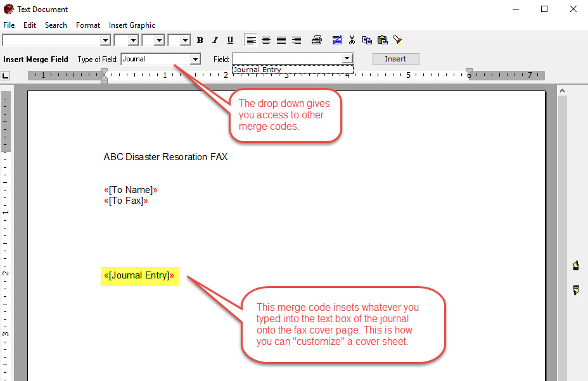The width and height of the screenshot is (588, 381).
Task: Open the Type of Field dropdown
Action: tap(195, 59)
